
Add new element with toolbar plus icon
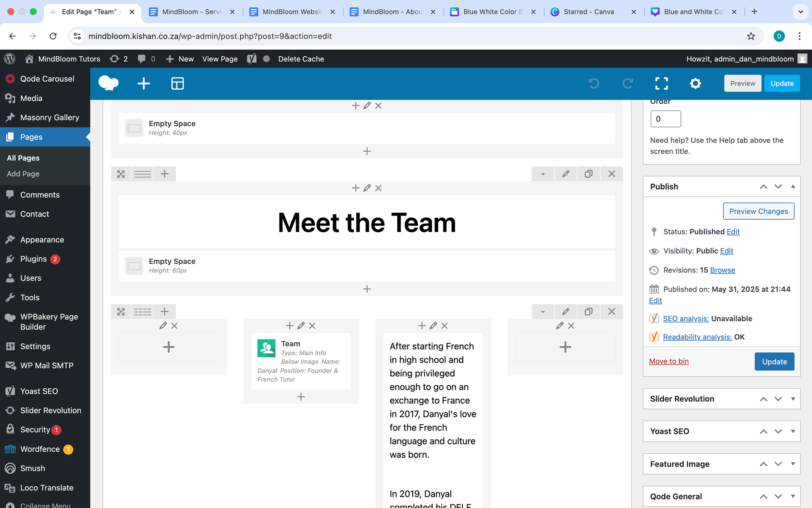(144, 83)
